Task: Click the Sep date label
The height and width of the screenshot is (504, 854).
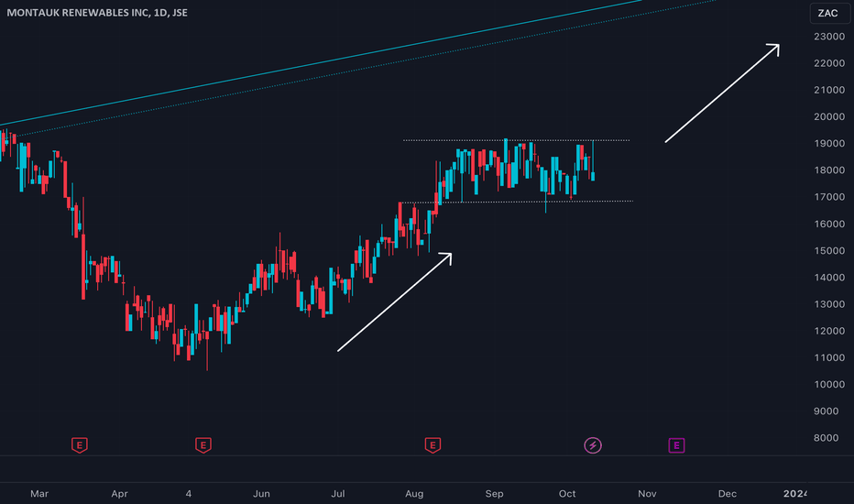Action: click(x=495, y=494)
